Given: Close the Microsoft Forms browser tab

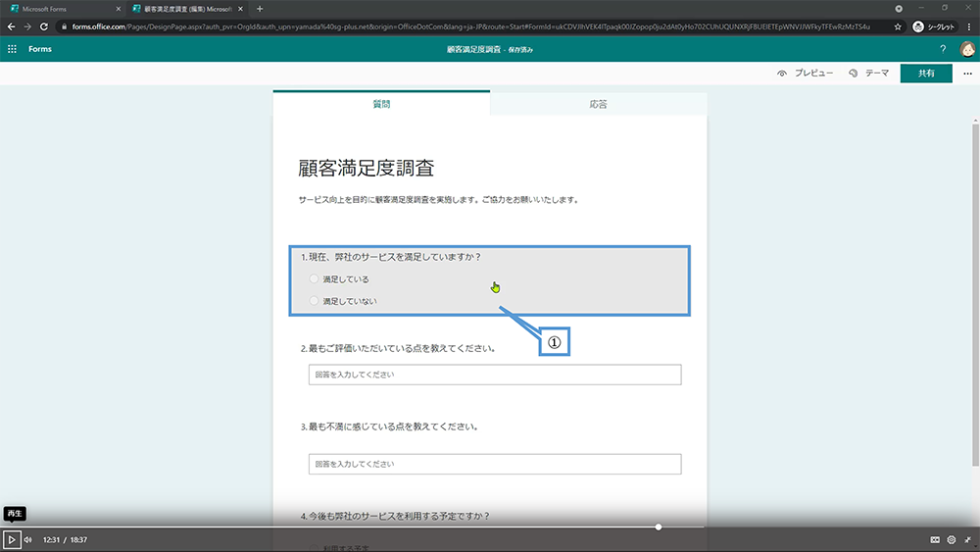Looking at the screenshot, I should (119, 9).
